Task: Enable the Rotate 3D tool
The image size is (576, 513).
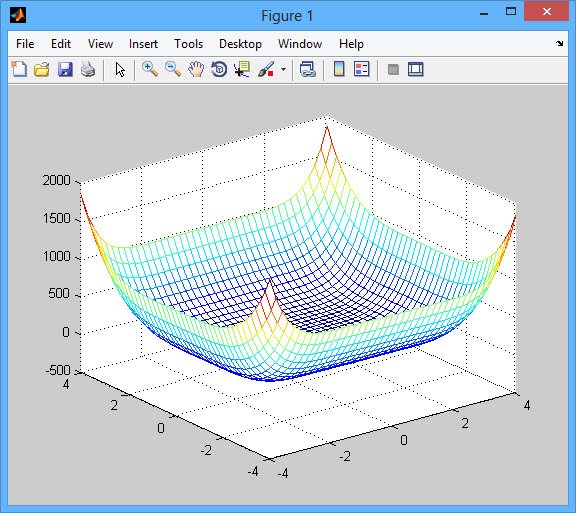Action: click(219, 69)
